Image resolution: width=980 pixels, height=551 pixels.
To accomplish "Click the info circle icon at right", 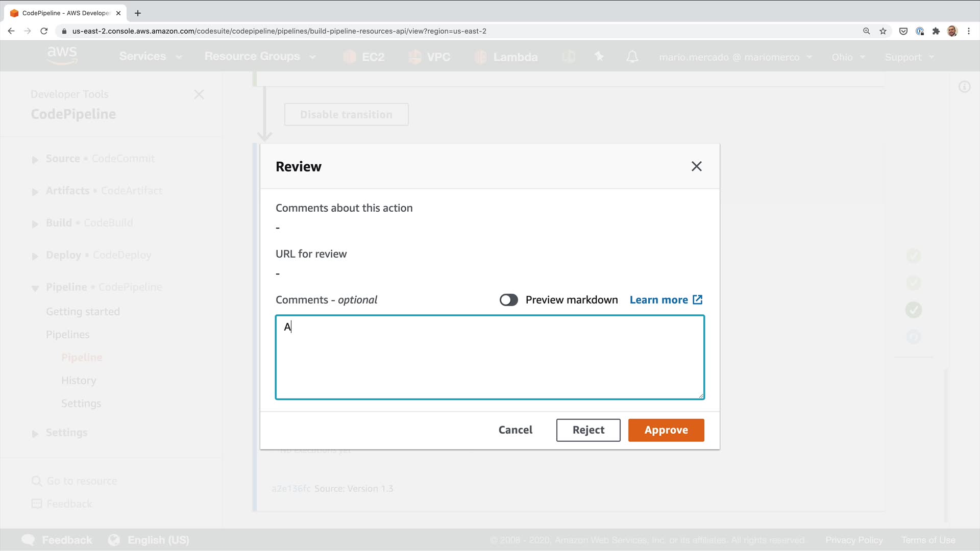I will (x=964, y=87).
